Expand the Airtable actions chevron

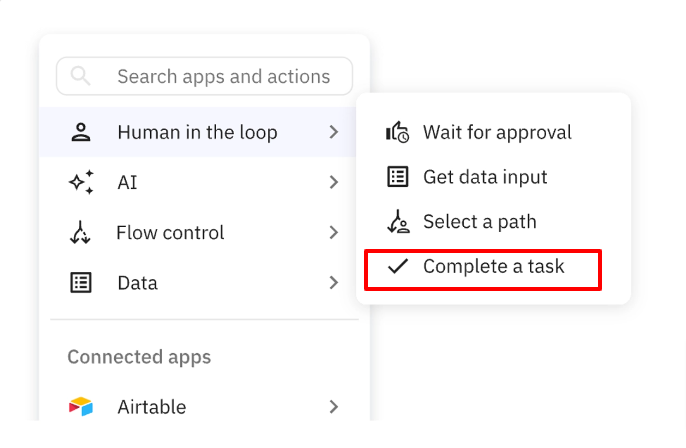tap(334, 407)
